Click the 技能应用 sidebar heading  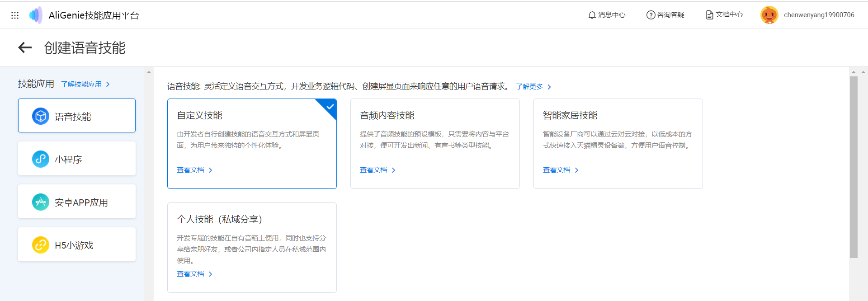tap(36, 84)
